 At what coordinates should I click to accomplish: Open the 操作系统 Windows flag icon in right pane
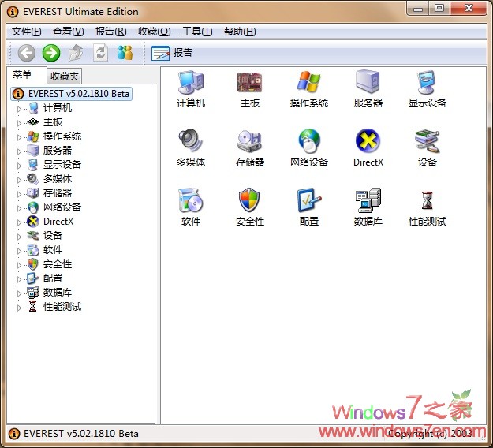[x=308, y=82]
